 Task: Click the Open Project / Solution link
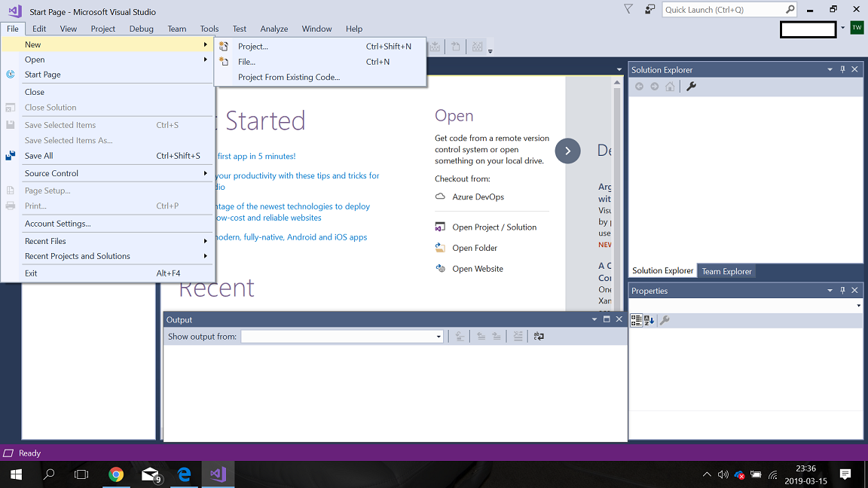click(494, 227)
